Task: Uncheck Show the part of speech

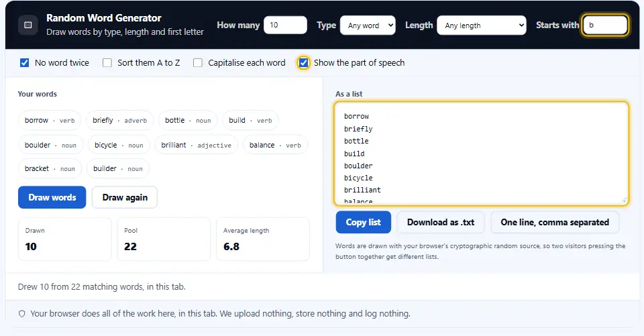Action: coord(303,63)
